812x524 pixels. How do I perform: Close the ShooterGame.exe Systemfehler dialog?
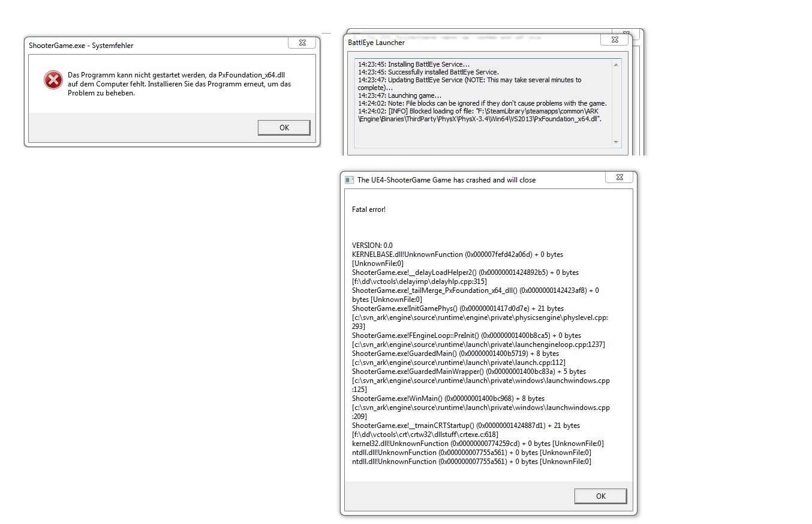point(302,43)
